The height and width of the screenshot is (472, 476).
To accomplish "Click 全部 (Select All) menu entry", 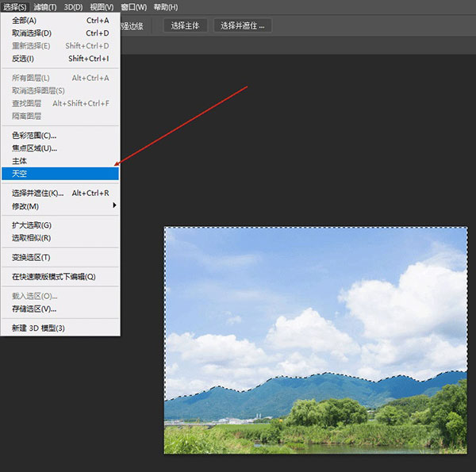I will (x=24, y=21).
